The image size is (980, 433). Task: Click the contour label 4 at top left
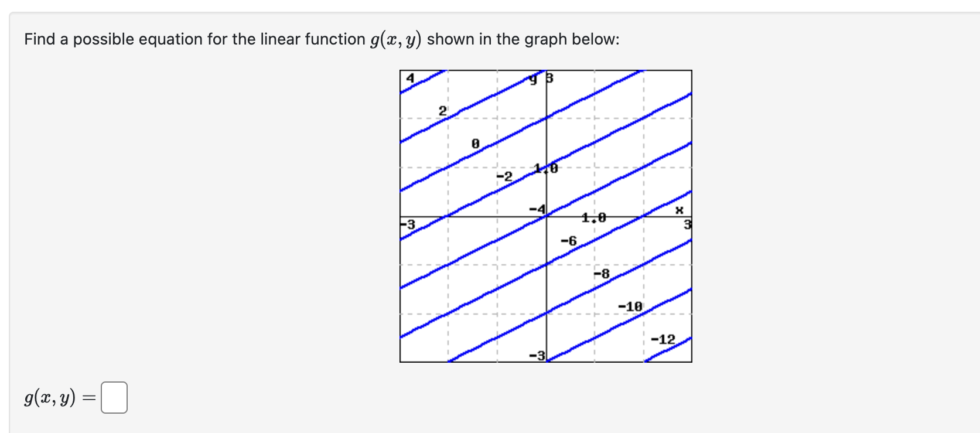pos(409,77)
